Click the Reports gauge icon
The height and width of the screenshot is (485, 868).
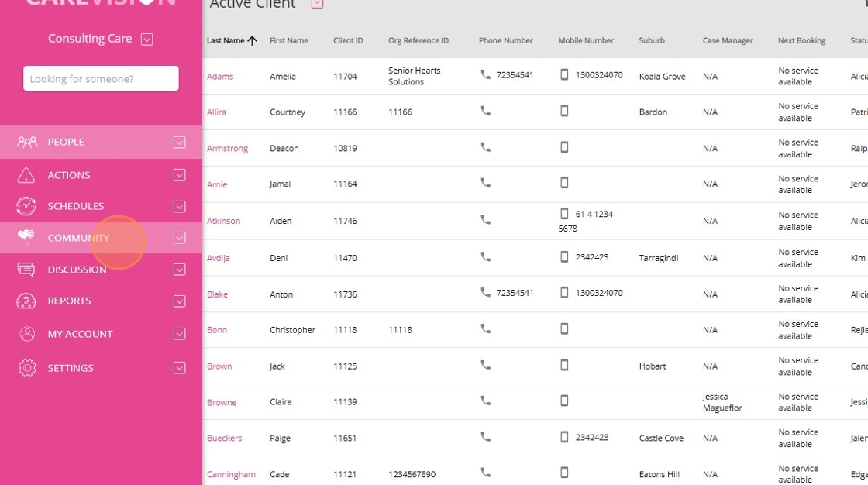pyautogui.click(x=26, y=301)
